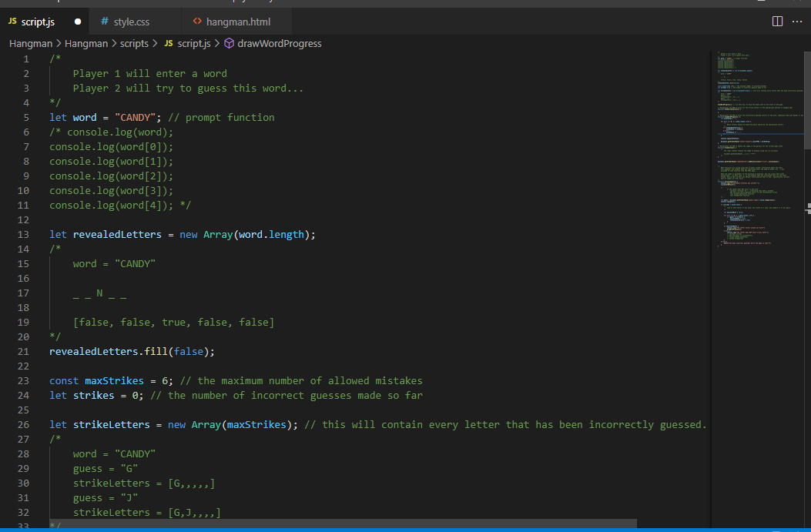Click the split editor icon
The width and height of the screenshot is (811, 532).
(776, 22)
